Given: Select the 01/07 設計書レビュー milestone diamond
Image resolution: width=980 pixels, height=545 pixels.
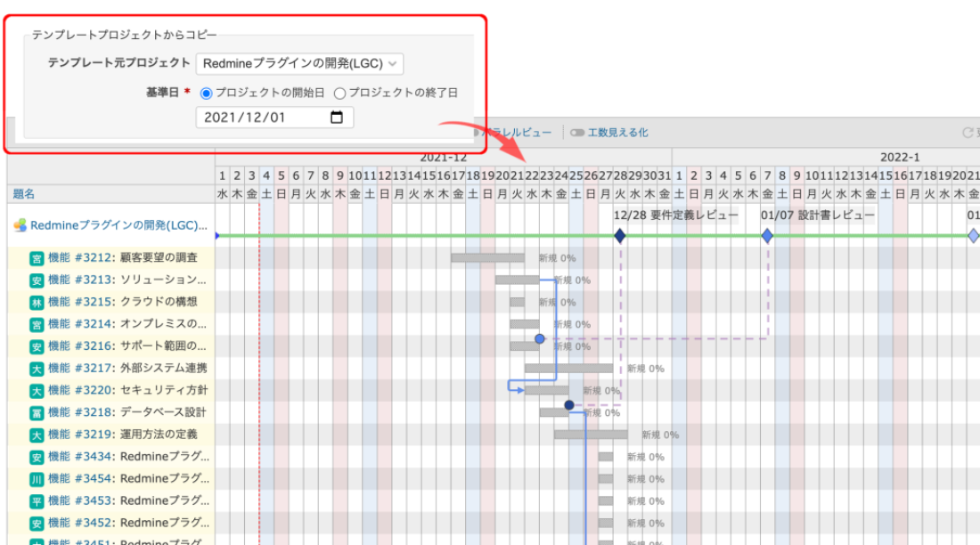Looking at the screenshot, I should [x=767, y=236].
